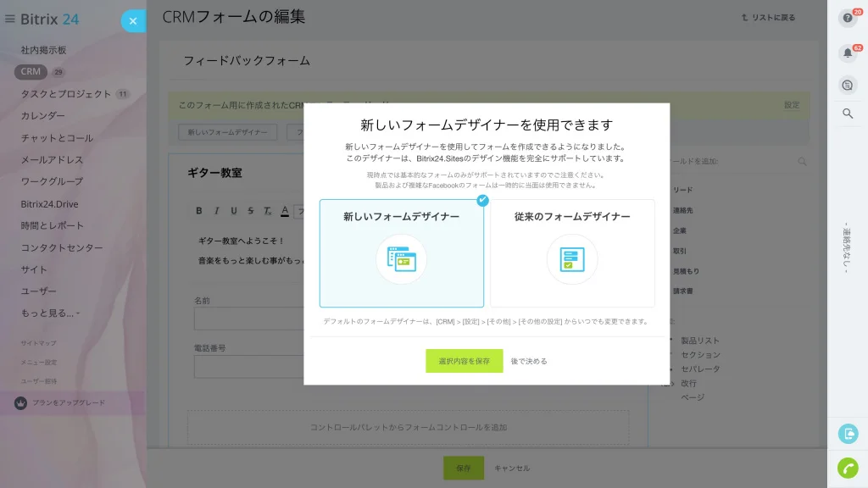
Task: Click the search magnifier in right panel
Action: click(x=848, y=114)
